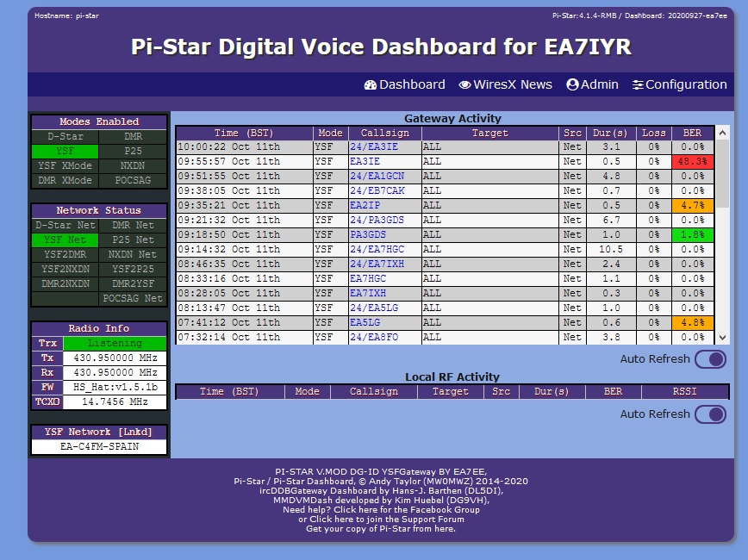Click the DMR2NXDN status cell
The width and height of the screenshot is (748, 560).
[x=65, y=283]
